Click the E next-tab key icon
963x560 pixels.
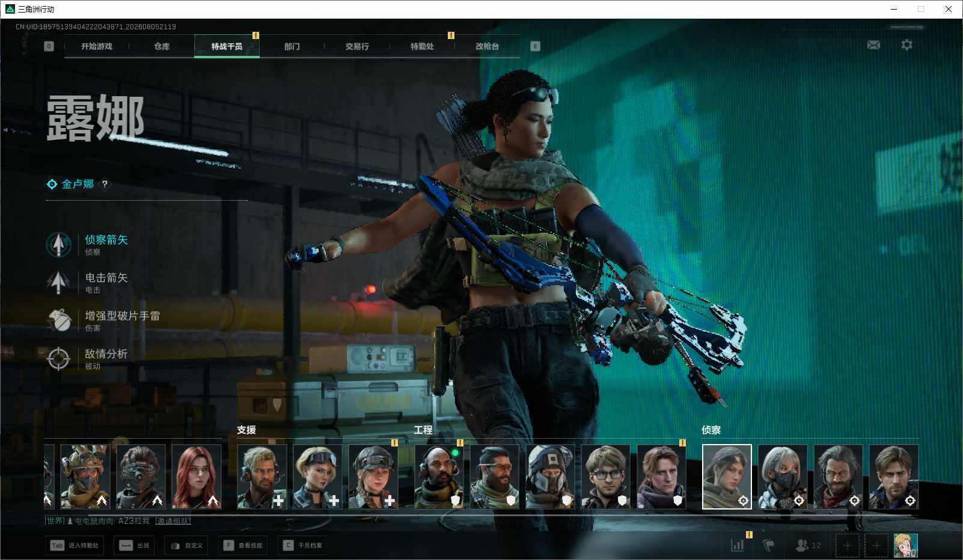(x=535, y=46)
